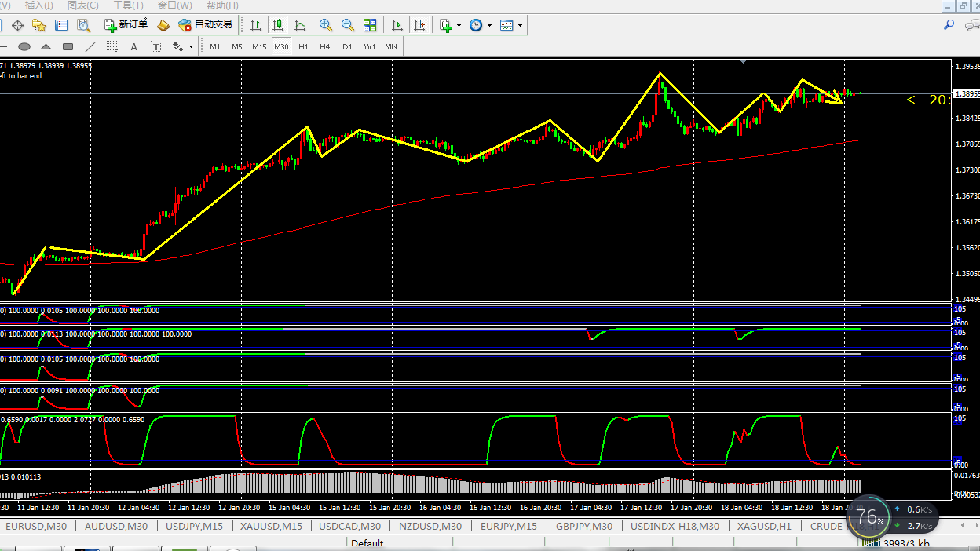Click the chart templates icon
980x551 pixels.
(506, 25)
